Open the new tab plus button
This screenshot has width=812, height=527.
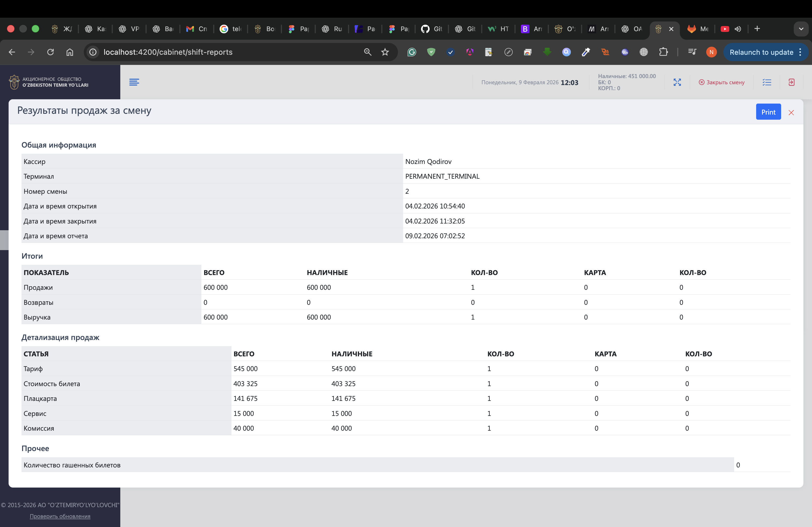tap(757, 29)
